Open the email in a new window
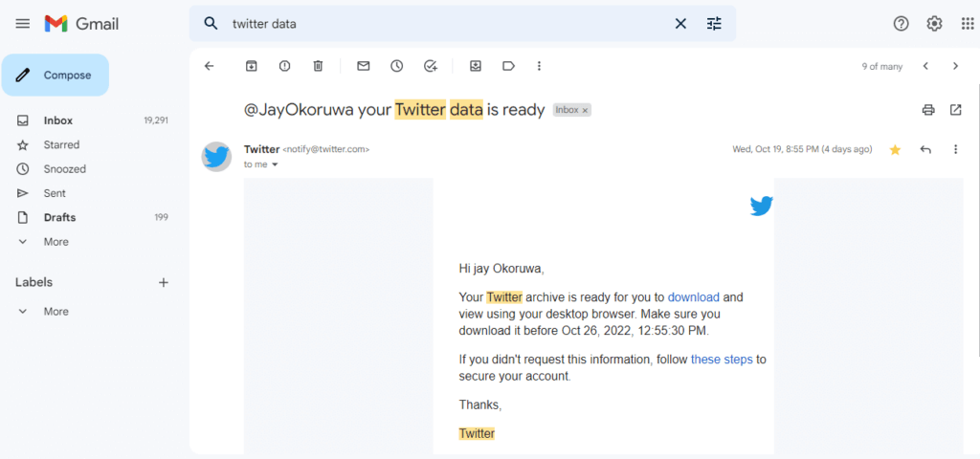The width and height of the screenshot is (980, 459). [956, 110]
